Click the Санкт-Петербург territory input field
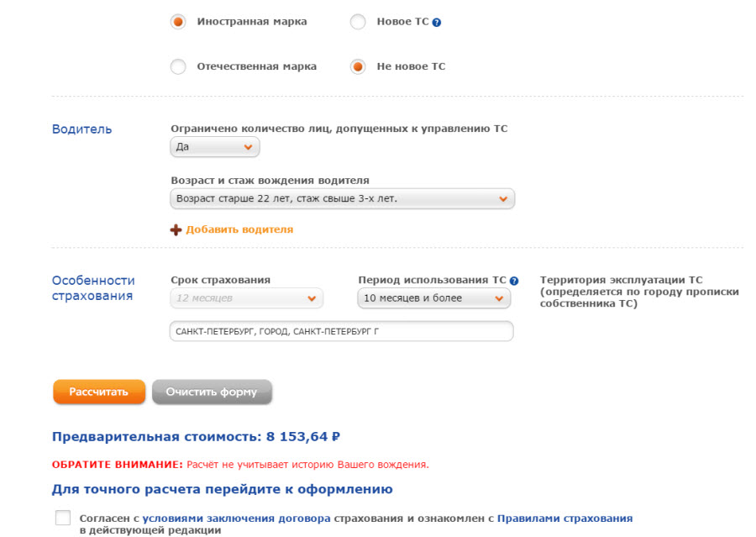 (341, 332)
